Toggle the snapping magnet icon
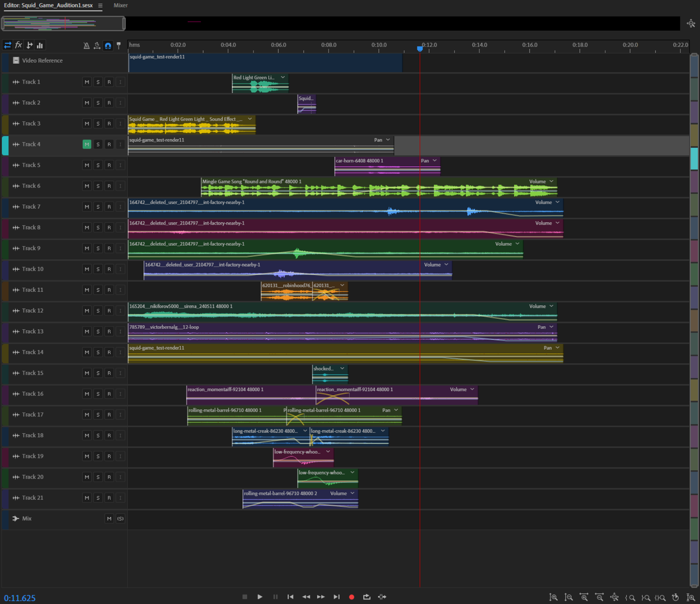700x604 pixels. click(x=108, y=46)
